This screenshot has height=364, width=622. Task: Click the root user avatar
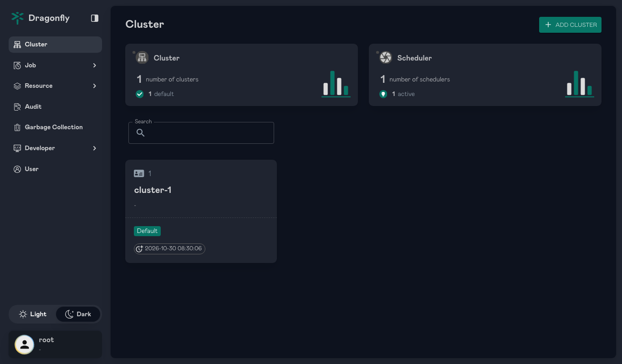point(25,344)
